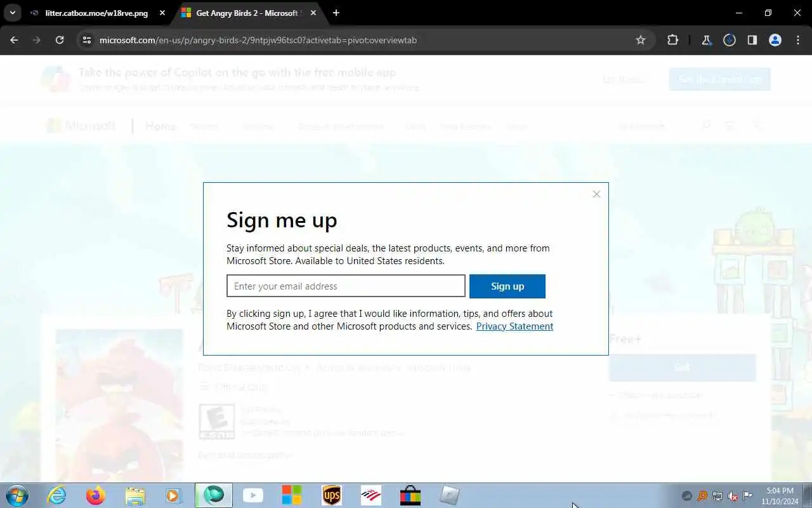Open the Windows Start menu
This screenshot has width=812, height=508.
16,495
